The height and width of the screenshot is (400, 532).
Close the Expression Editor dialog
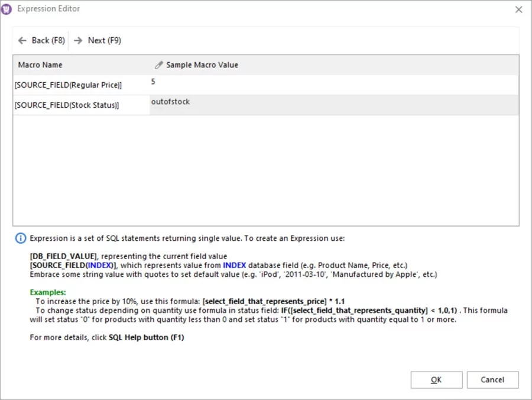[x=518, y=9]
